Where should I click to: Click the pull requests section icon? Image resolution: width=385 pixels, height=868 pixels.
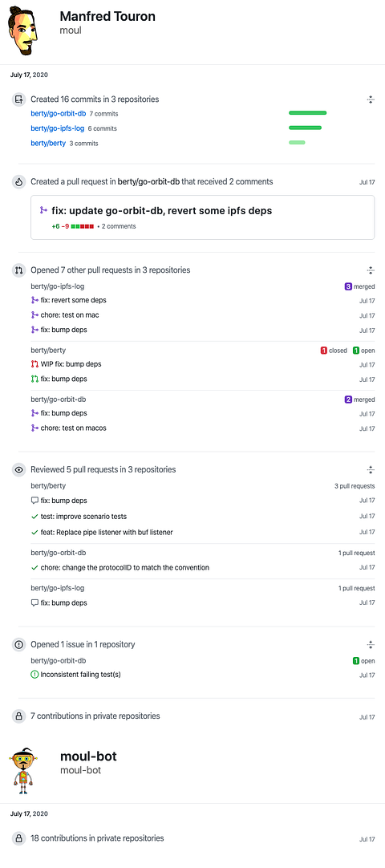[x=18, y=270]
